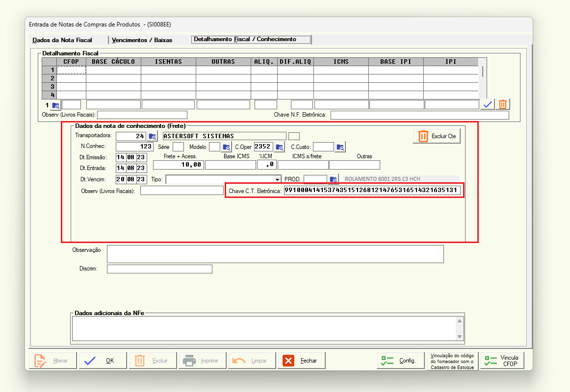Image resolution: width=570 pixels, height=392 pixels.
Task: Click freight Observ (Livros Fiscais) field
Action: (182, 191)
